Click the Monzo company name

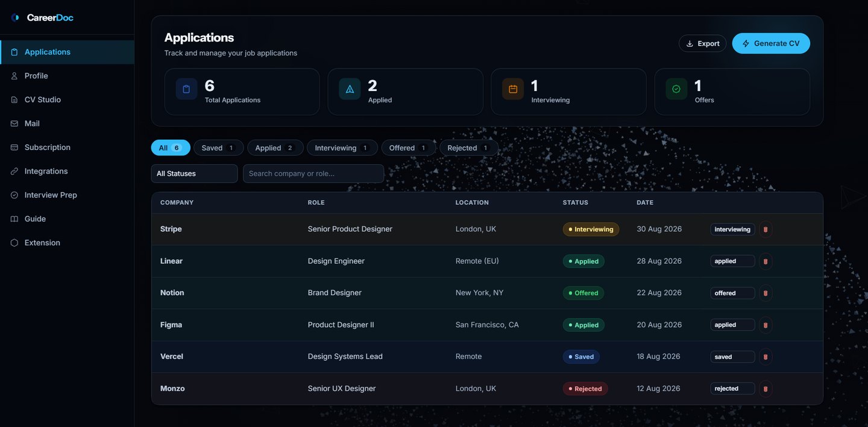172,388
